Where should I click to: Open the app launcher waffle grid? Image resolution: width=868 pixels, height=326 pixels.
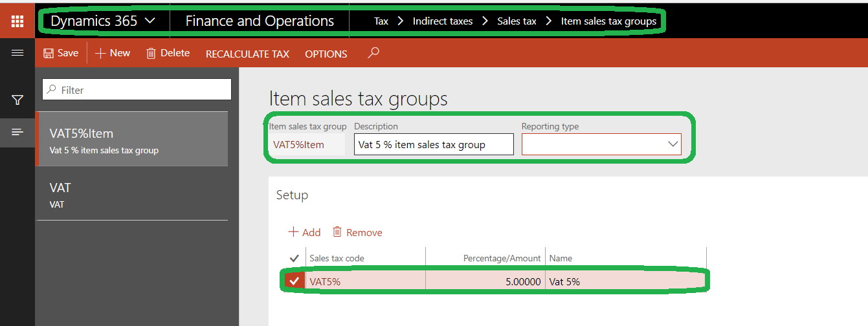(17, 21)
